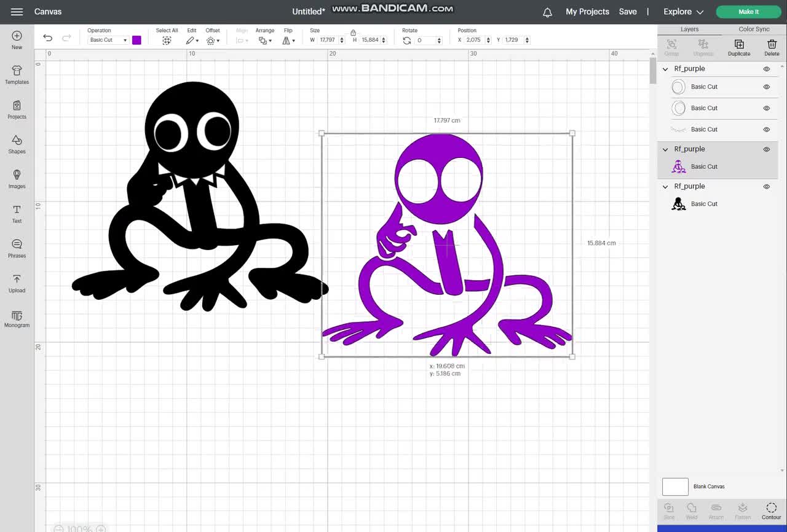
Task: Open the hamburger main menu
Action: pos(17,12)
